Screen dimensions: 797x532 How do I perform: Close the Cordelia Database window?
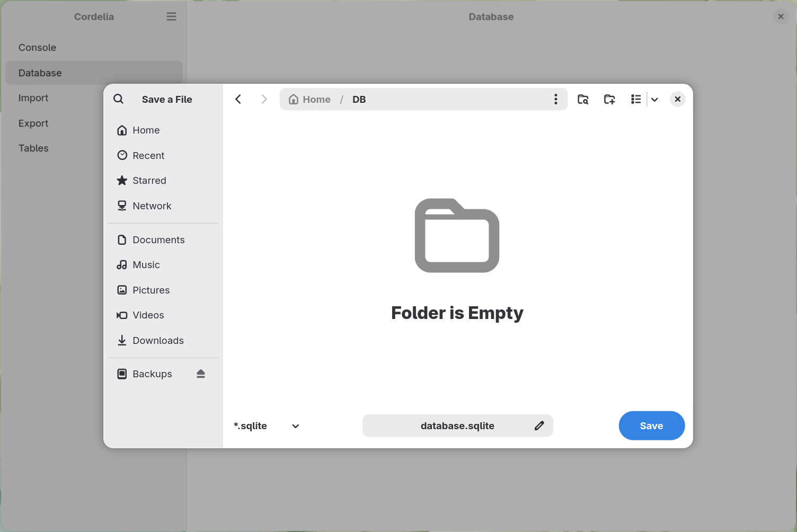pyautogui.click(x=781, y=16)
